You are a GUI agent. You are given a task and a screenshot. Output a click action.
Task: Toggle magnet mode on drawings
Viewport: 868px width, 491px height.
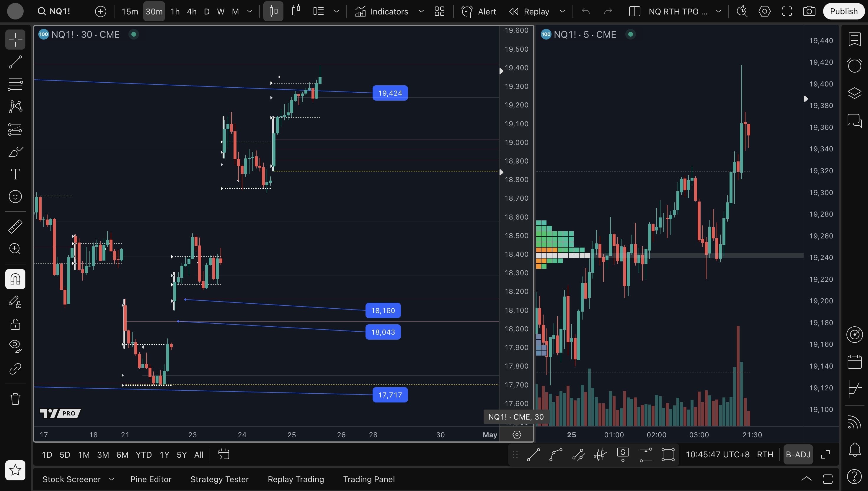(15, 279)
